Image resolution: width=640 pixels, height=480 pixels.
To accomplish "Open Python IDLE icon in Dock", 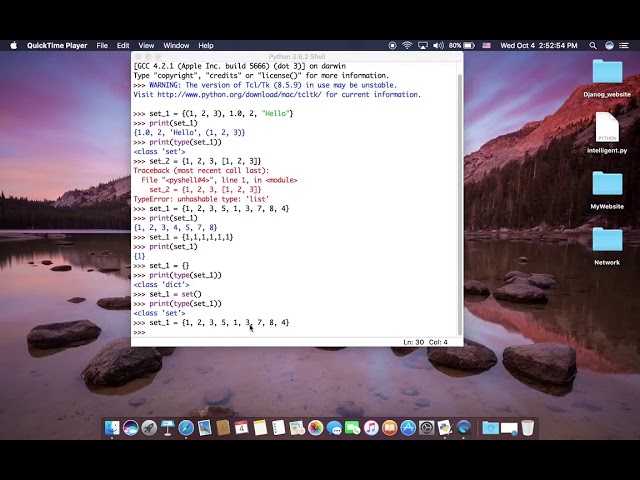I will (x=445, y=428).
